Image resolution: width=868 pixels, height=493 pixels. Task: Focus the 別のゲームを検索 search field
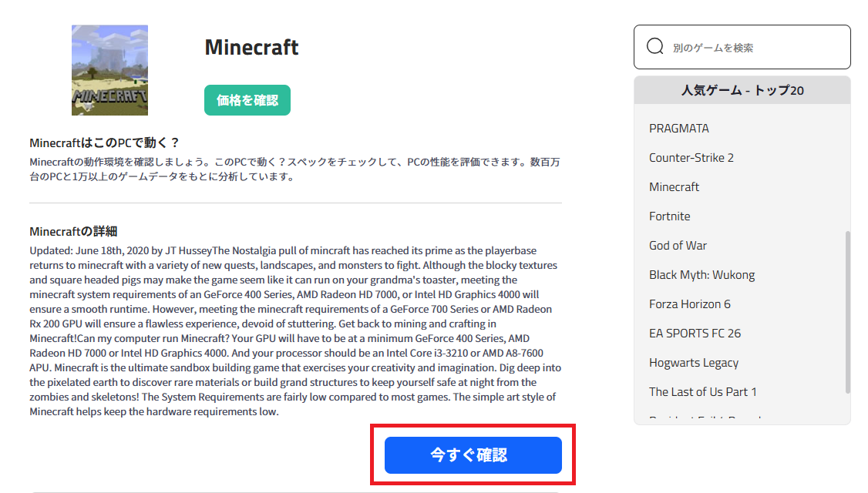(742, 47)
